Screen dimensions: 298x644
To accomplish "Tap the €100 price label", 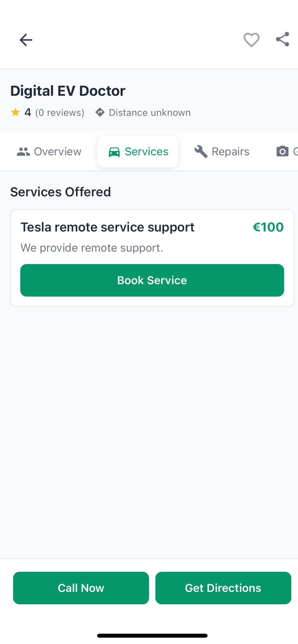I will [268, 227].
